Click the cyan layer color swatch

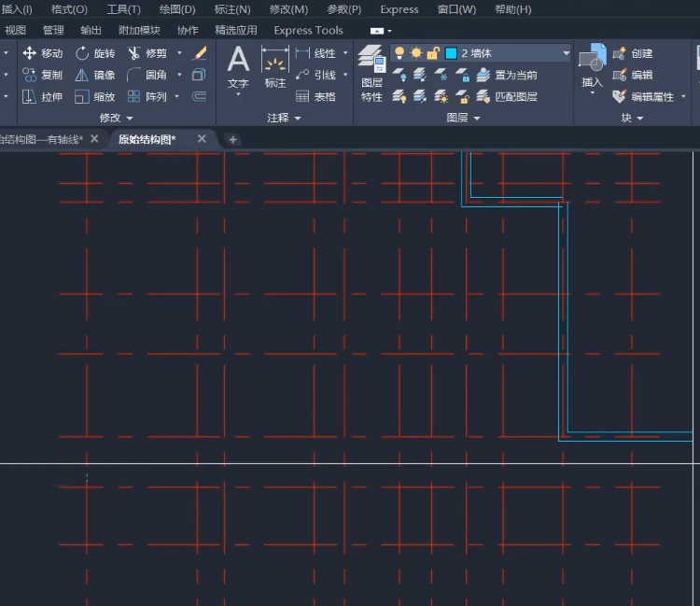point(451,53)
